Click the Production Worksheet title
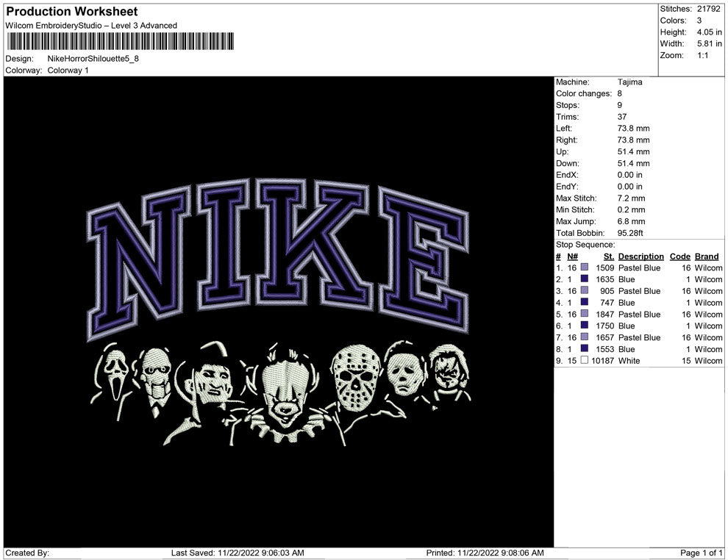 pyautogui.click(x=72, y=12)
